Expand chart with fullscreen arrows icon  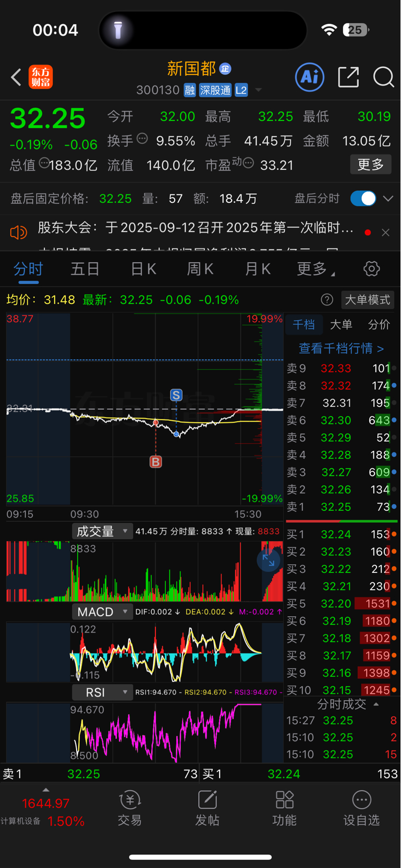click(269, 560)
